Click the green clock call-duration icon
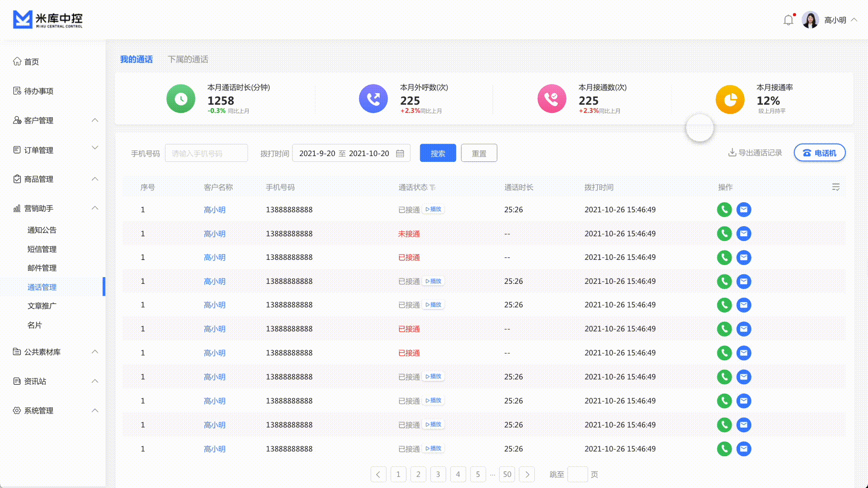 pos(181,99)
